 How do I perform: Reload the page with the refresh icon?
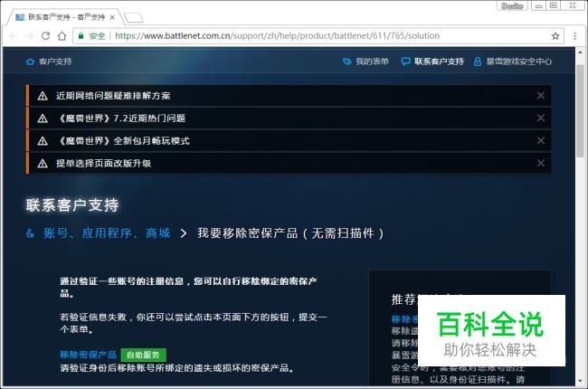pos(46,36)
